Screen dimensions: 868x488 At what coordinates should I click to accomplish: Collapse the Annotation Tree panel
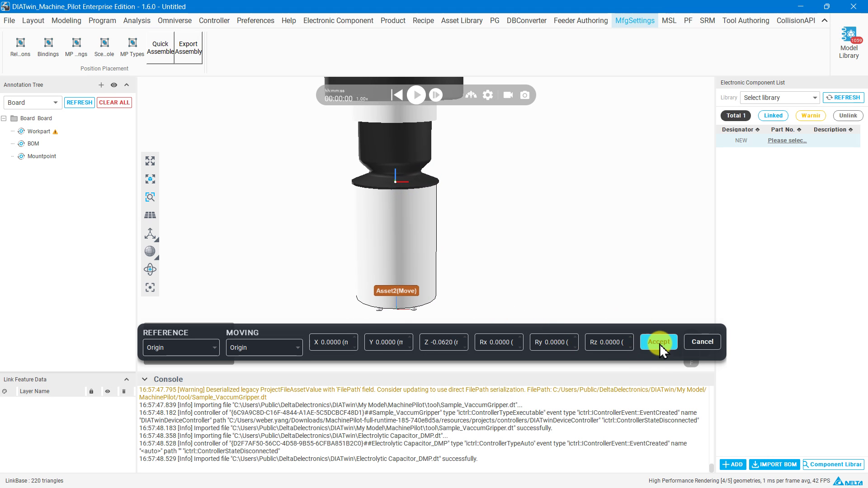(127, 85)
